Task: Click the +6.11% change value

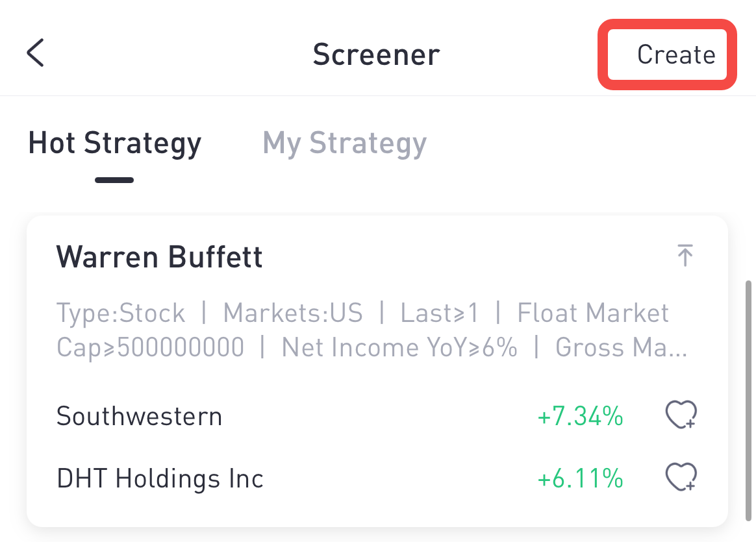Action: [x=580, y=478]
